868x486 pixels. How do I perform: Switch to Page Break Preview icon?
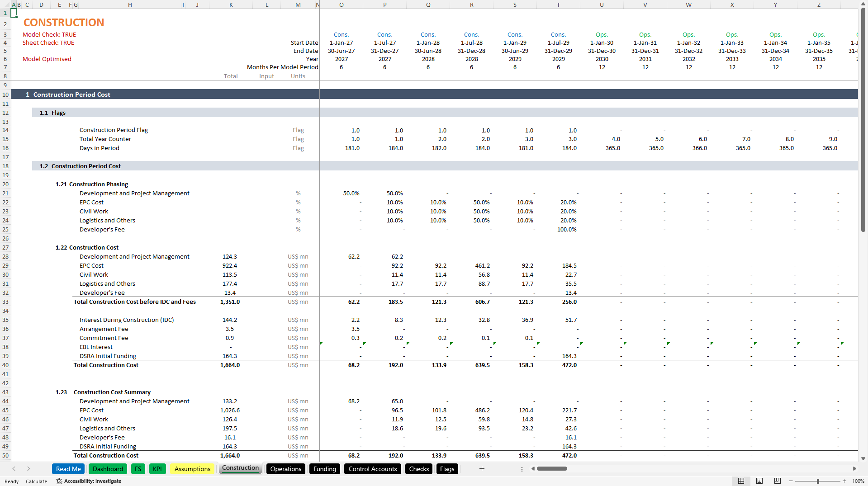point(778,481)
